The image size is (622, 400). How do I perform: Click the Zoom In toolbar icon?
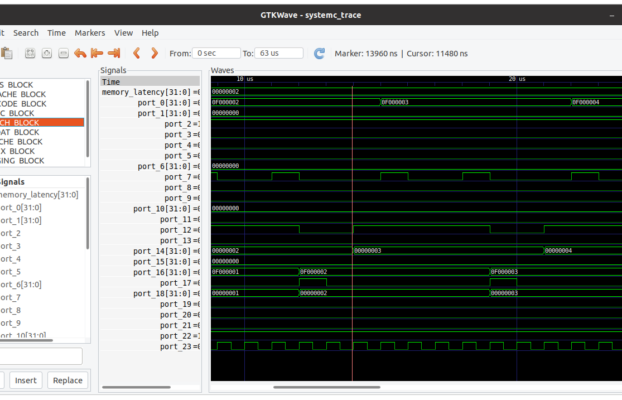pos(47,53)
